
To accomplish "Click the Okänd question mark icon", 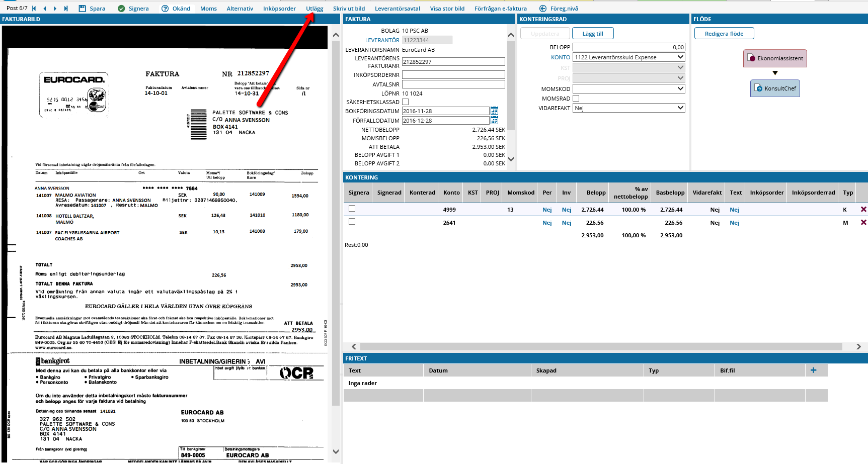I will [165, 9].
